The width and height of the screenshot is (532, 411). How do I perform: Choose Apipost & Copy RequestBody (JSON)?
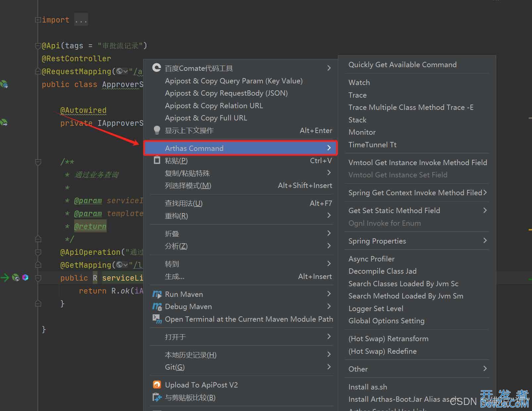[x=240, y=93]
